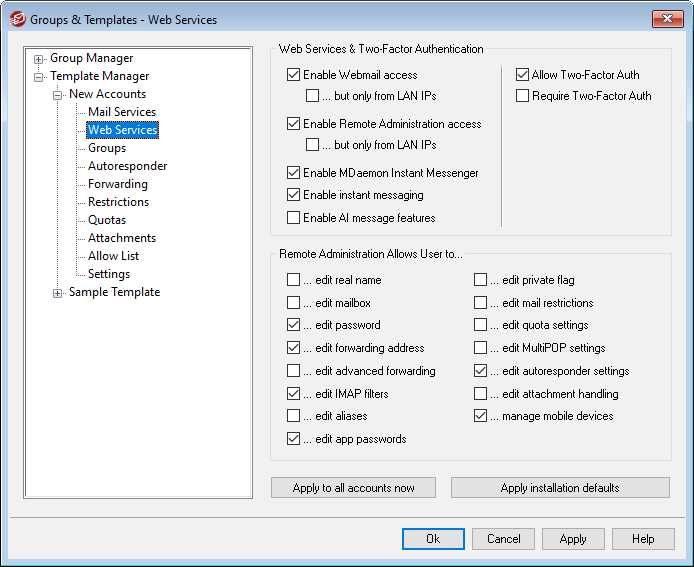Toggle the edit password permission
This screenshot has height=567, width=694.
pos(293,326)
